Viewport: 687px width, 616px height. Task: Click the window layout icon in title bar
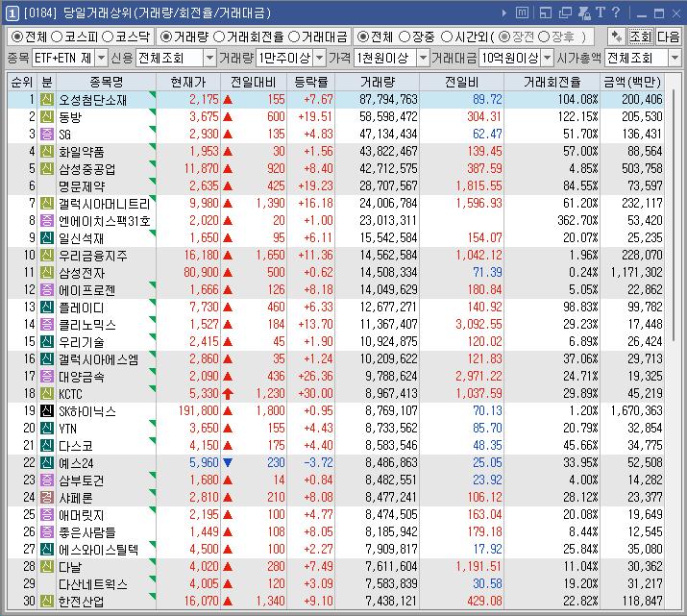pos(546,13)
